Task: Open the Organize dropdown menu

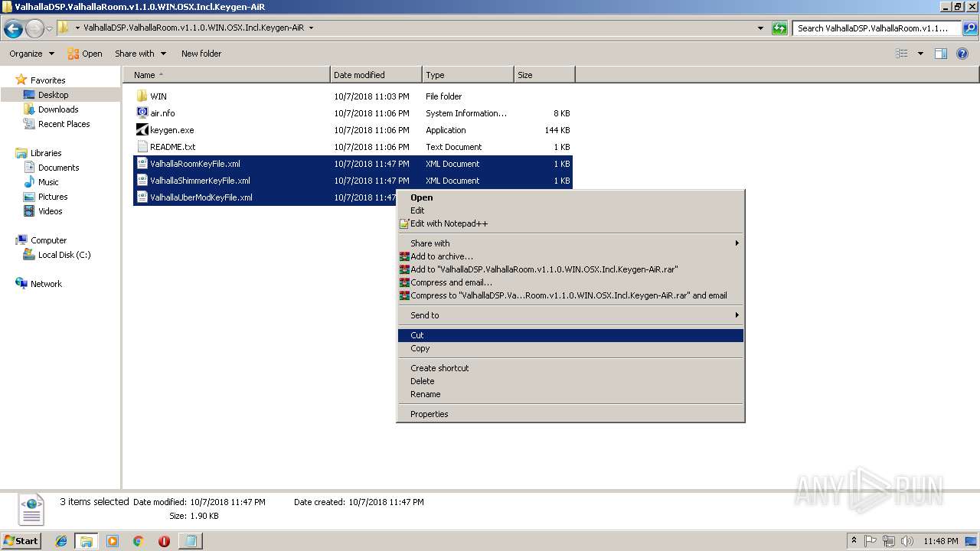Action: [31, 54]
